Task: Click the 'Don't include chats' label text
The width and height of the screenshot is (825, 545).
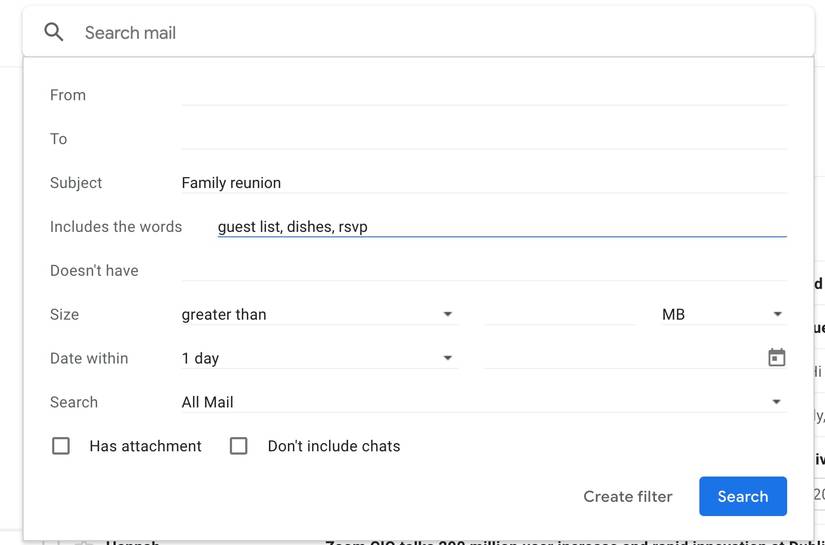Action: click(x=334, y=446)
